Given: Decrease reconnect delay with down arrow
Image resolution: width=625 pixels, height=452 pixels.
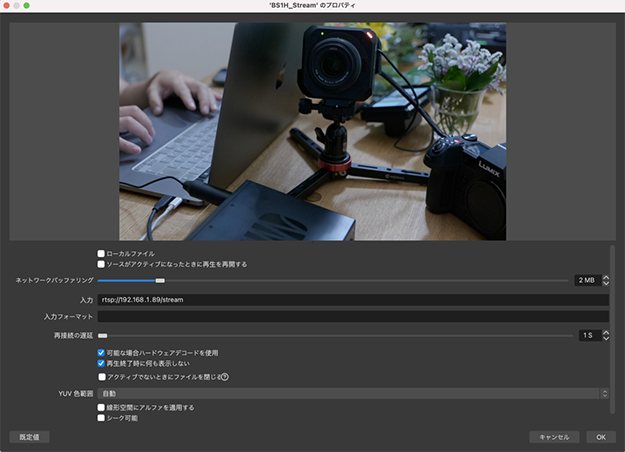Looking at the screenshot, I should click(606, 338).
